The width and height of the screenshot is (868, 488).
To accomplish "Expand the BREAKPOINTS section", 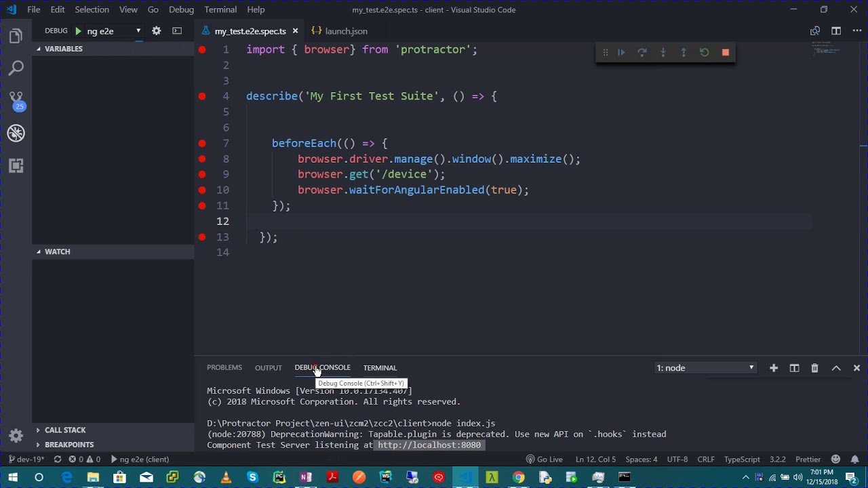I will tap(113, 445).
